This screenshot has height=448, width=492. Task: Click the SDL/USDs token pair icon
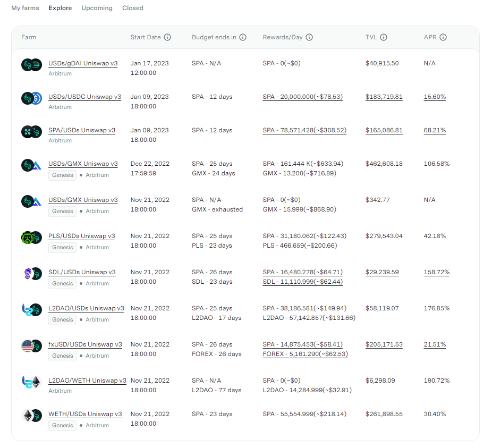31,274
